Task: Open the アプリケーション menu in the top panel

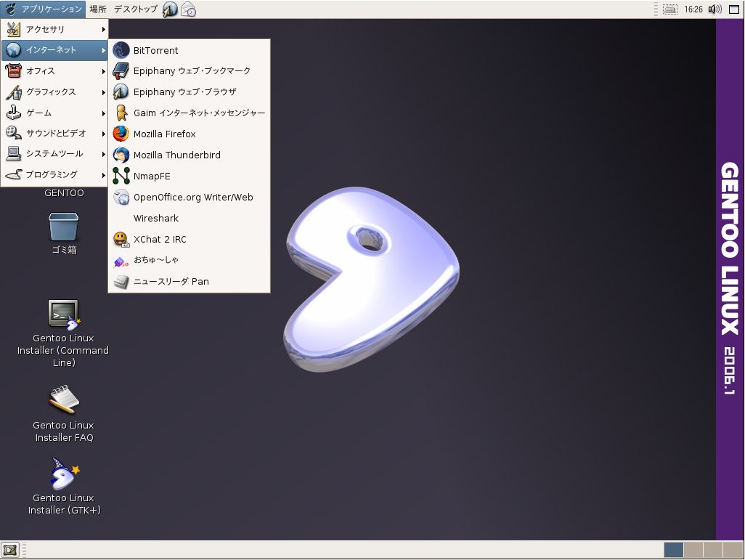Action: coord(44,9)
